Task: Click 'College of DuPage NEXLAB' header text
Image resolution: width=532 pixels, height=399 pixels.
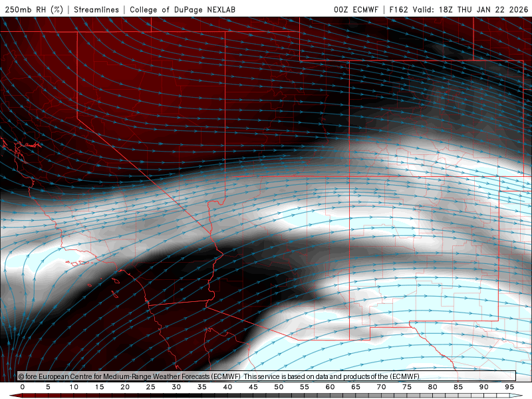Action: click(182, 9)
